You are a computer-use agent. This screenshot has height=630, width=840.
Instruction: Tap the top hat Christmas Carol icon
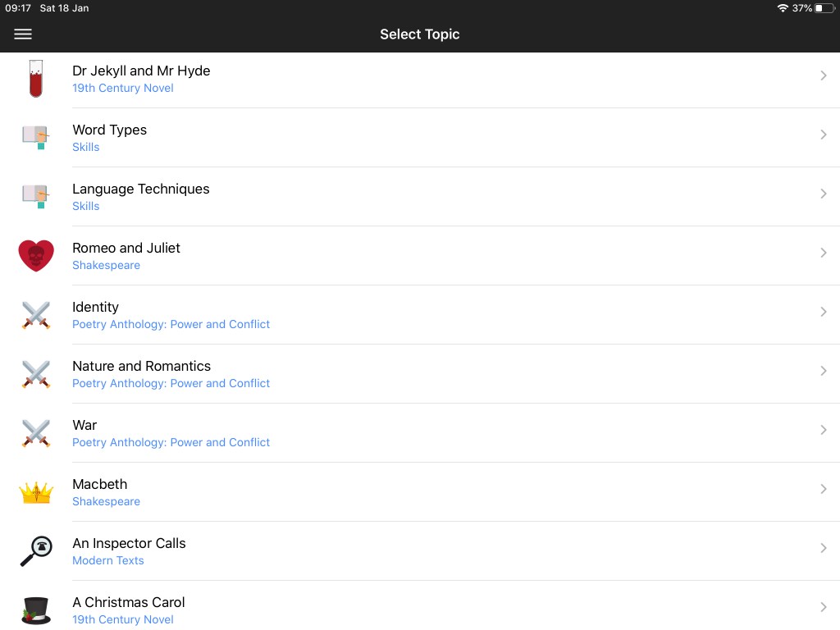(x=36, y=610)
